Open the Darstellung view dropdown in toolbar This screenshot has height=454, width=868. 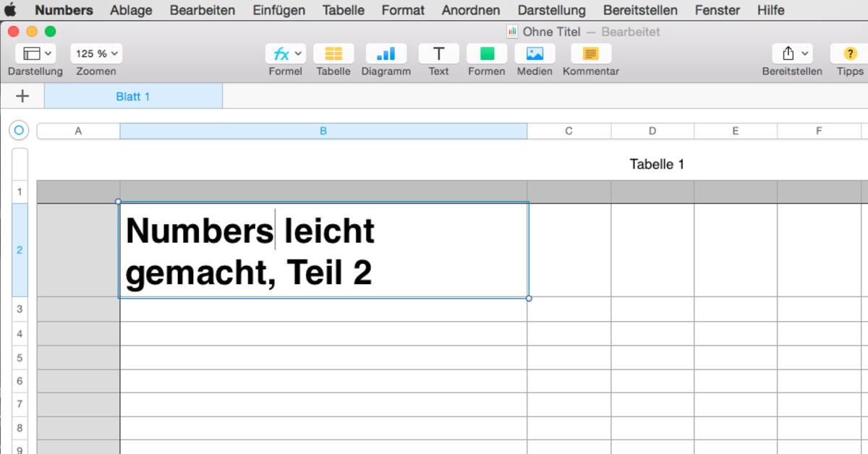[35, 53]
